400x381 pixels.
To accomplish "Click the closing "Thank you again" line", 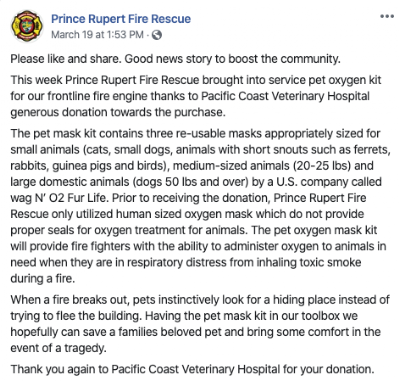I will pyautogui.click(x=192, y=369).
